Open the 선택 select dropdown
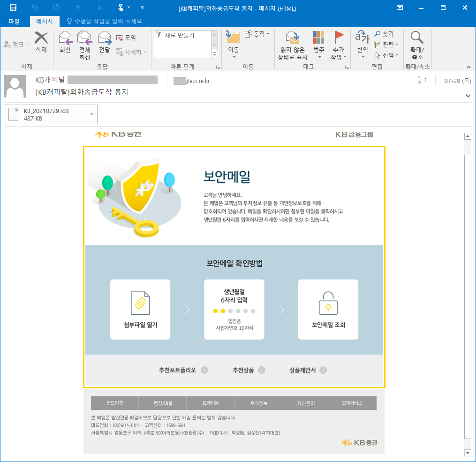 pyautogui.click(x=386, y=55)
